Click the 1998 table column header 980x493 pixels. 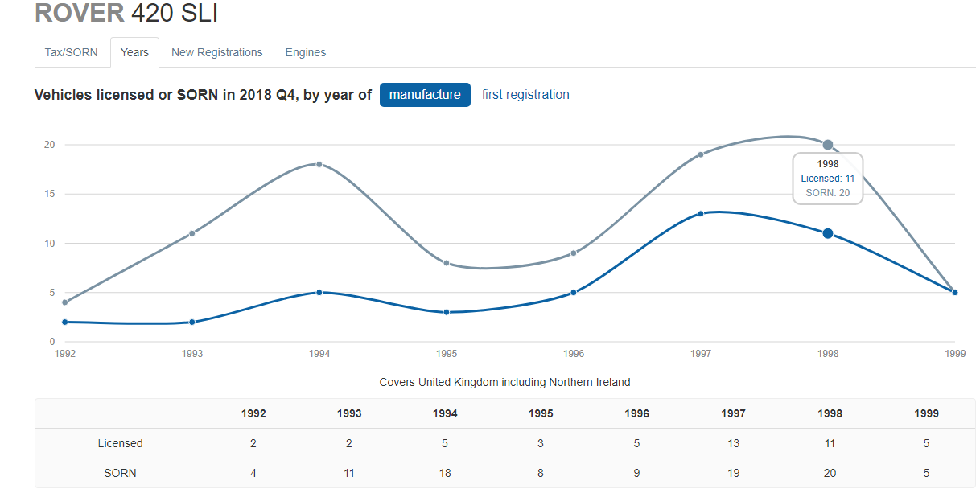[x=830, y=413]
